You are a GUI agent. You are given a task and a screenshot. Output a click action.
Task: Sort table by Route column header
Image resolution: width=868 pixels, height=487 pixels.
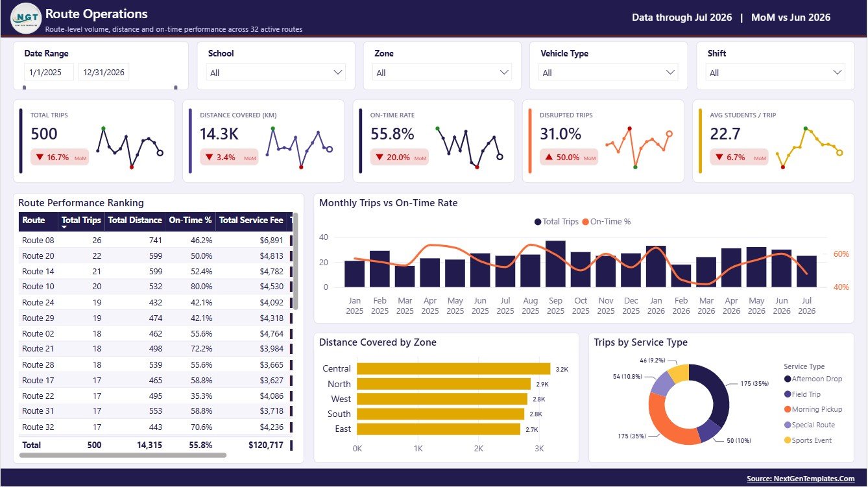click(x=38, y=220)
